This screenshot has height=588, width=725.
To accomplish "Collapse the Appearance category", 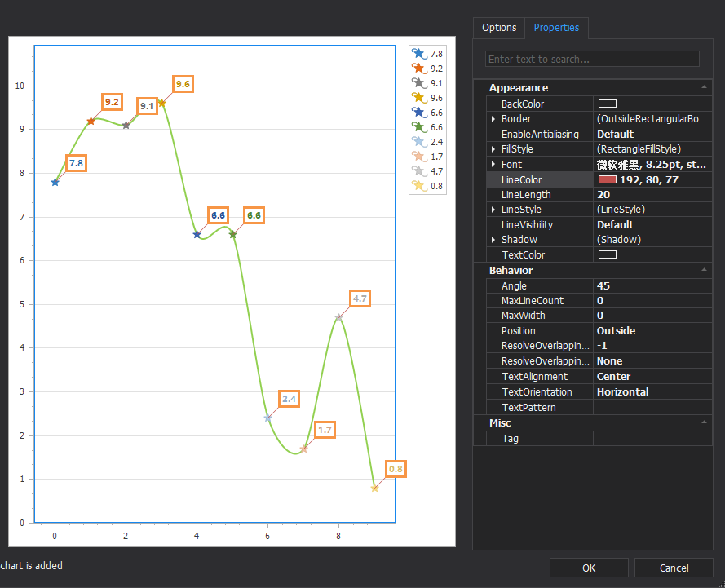I will tap(703, 87).
